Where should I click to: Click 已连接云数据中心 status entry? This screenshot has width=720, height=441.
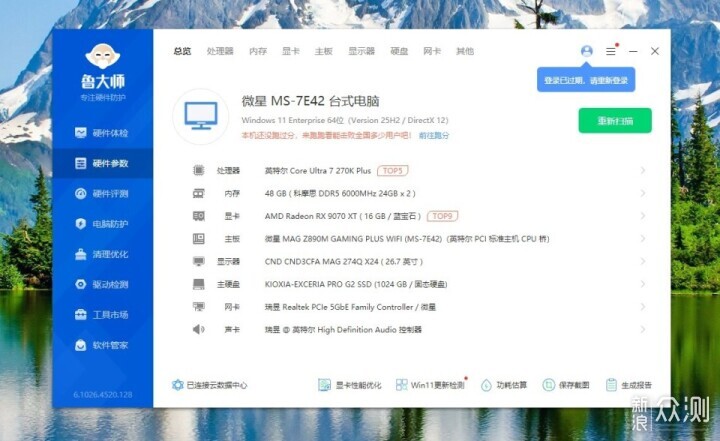click(209, 385)
